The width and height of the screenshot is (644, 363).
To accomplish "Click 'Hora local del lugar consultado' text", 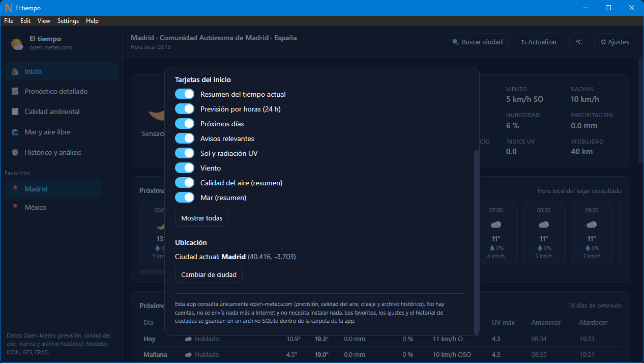I will tap(579, 191).
